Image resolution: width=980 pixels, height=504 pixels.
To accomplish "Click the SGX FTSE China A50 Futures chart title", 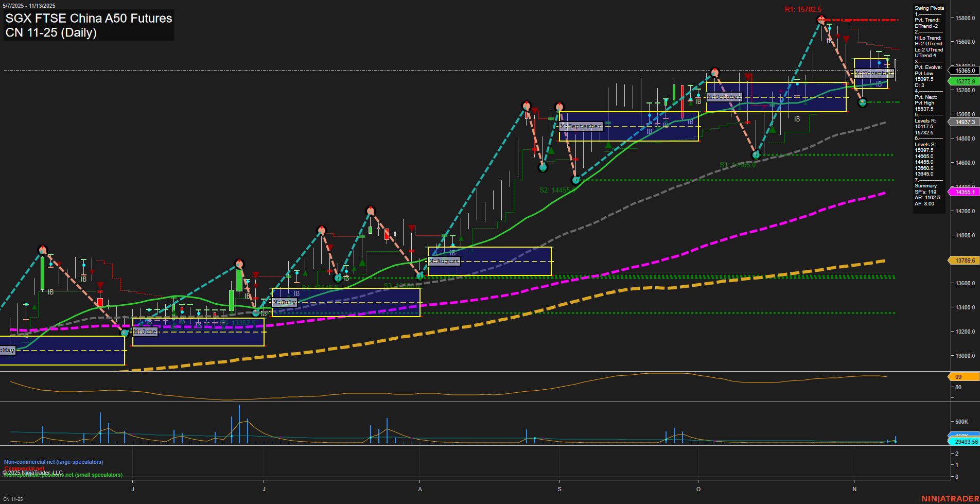I will [87, 18].
